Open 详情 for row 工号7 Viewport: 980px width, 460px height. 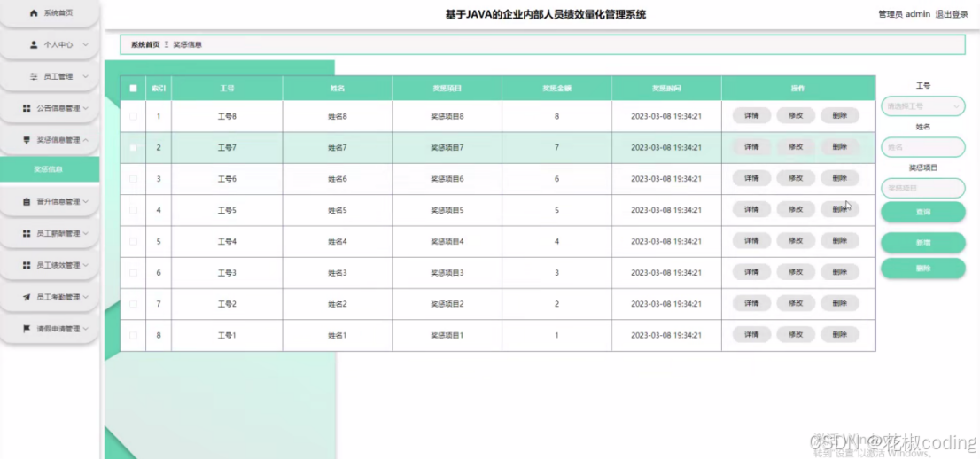coord(751,147)
